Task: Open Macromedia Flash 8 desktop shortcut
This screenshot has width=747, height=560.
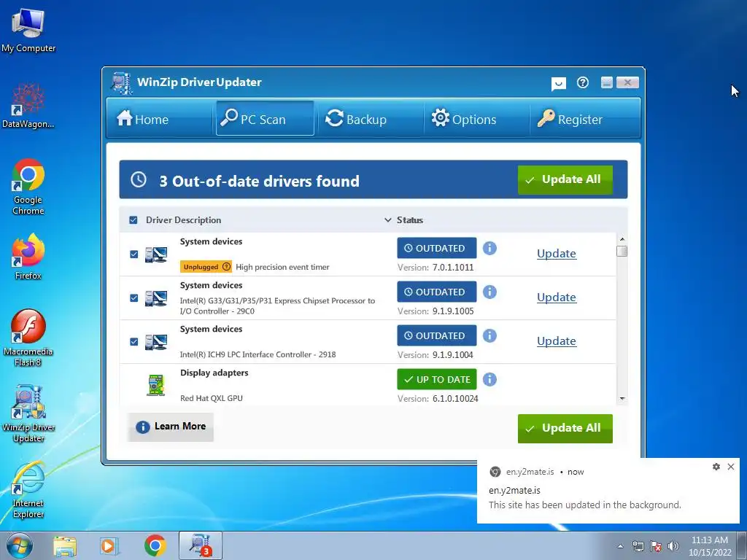Action: tap(28, 338)
